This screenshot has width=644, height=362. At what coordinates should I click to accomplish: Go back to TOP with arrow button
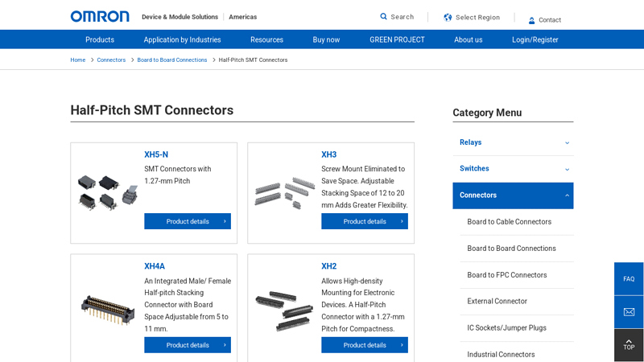pos(629,345)
